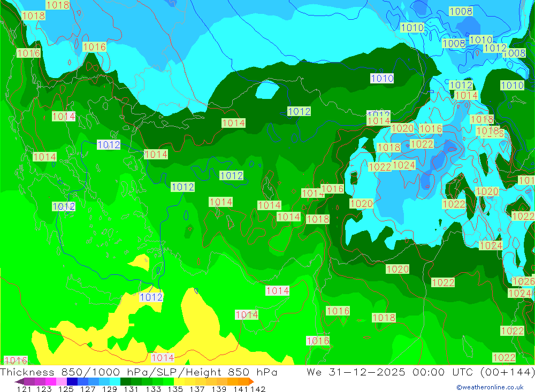Click the 129 legend value
Screen dimensions: 535x392
110,389
